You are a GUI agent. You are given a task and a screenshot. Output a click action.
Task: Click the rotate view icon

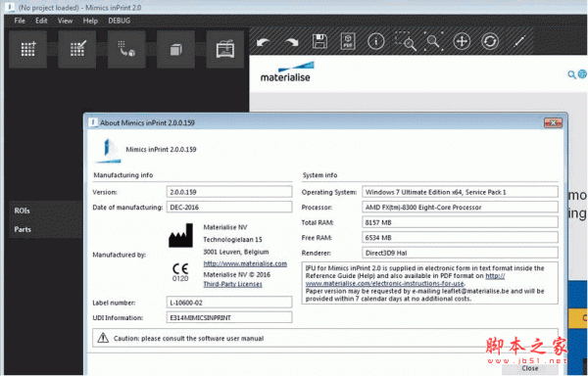tap(490, 41)
